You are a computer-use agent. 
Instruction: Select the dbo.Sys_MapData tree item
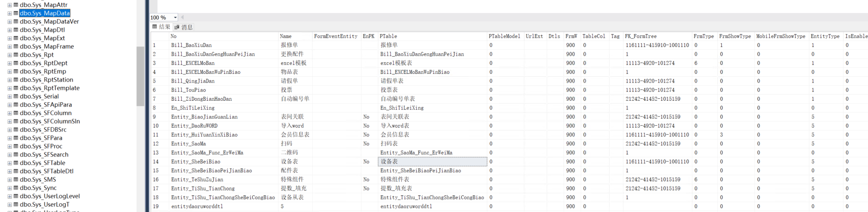pos(45,13)
